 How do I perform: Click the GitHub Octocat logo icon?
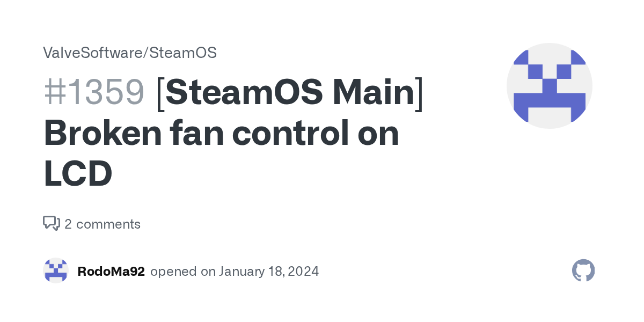pos(583,271)
